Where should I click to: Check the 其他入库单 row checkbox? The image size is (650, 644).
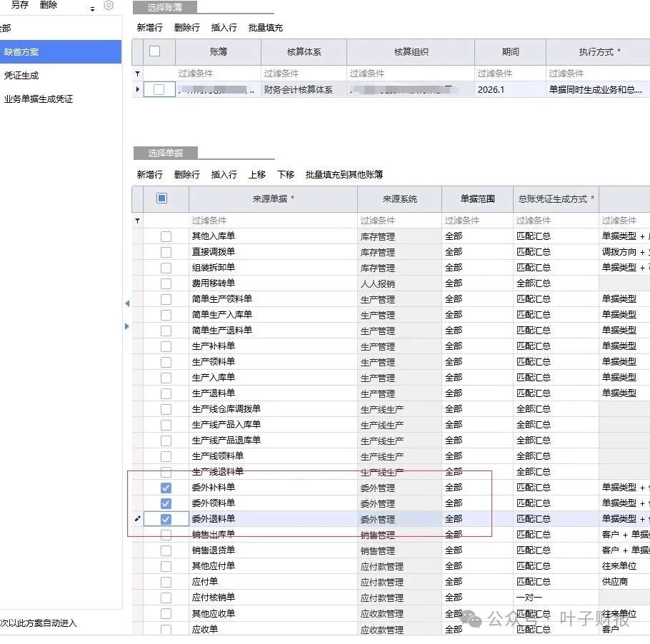(x=166, y=236)
